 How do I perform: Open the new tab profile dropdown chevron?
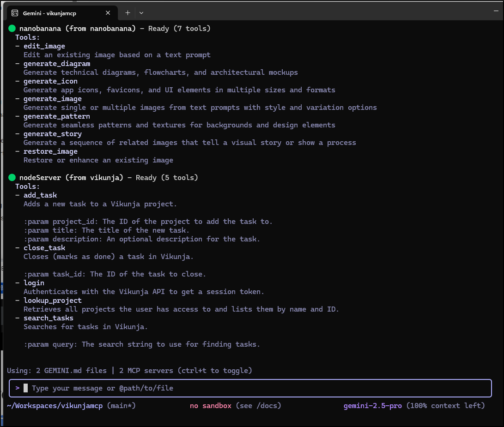(x=141, y=13)
